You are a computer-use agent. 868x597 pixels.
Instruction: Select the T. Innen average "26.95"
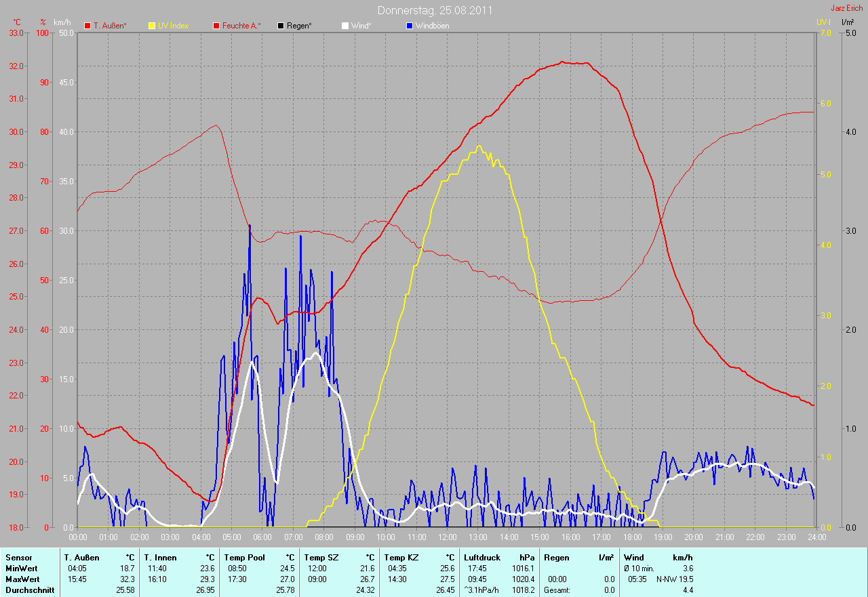(205, 590)
